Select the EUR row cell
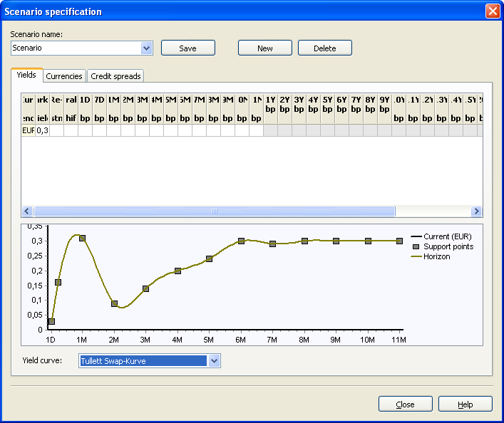The height and width of the screenshot is (423, 504). [x=29, y=130]
